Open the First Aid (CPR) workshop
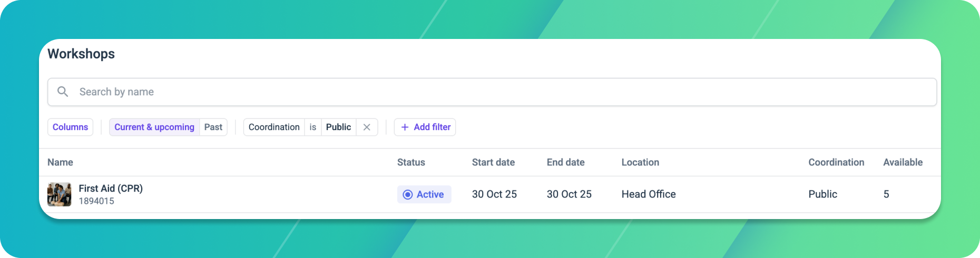 [111, 188]
